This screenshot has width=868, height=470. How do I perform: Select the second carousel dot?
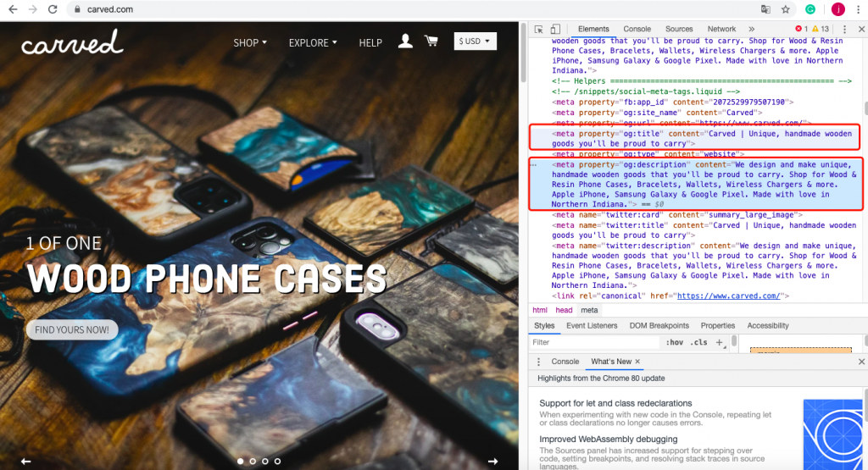pos(253,462)
